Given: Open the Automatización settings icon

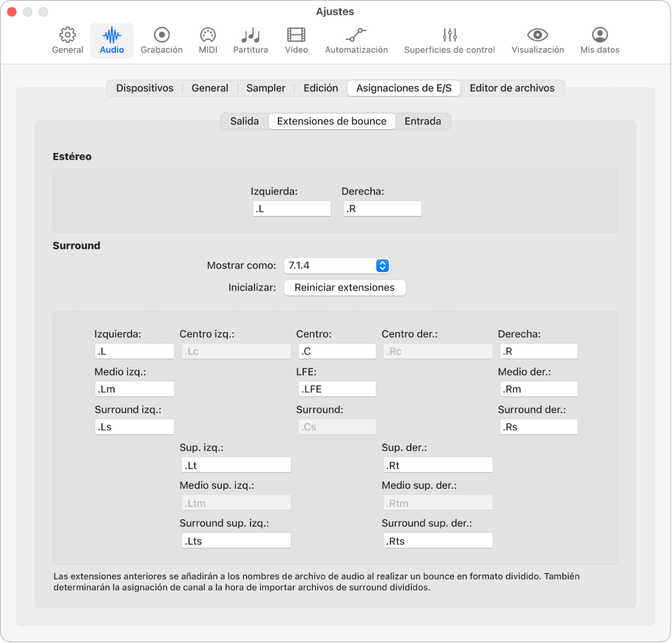Looking at the screenshot, I should pyautogui.click(x=356, y=35).
